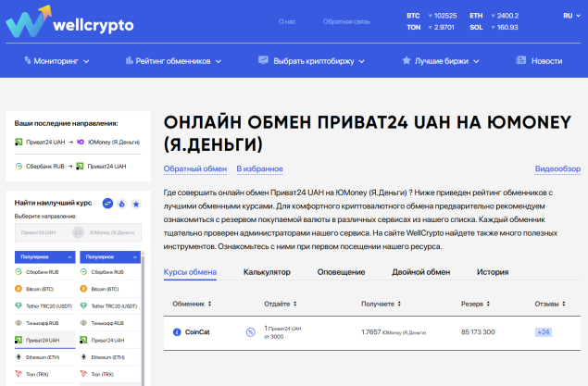This screenshot has height=386, width=588.
Task: Select Приват24 UAH in left list
Action: tap(45, 340)
